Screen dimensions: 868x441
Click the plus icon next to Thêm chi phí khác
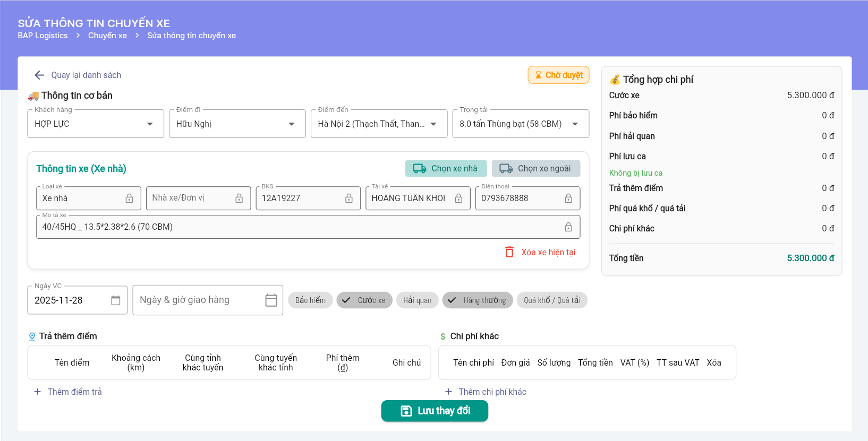coord(448,392)
